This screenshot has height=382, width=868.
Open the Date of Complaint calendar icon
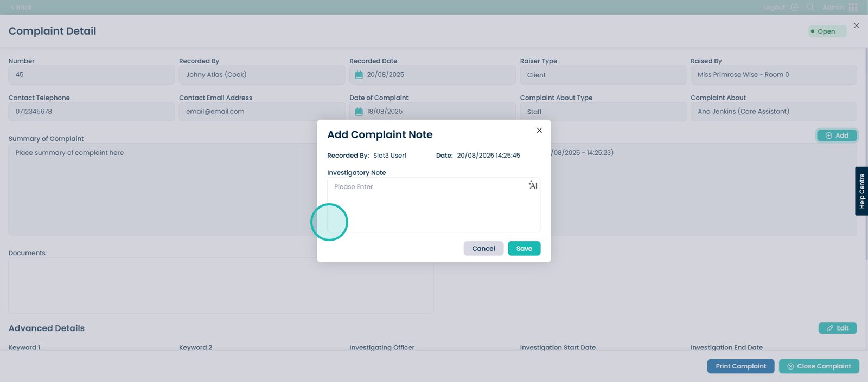359,112
